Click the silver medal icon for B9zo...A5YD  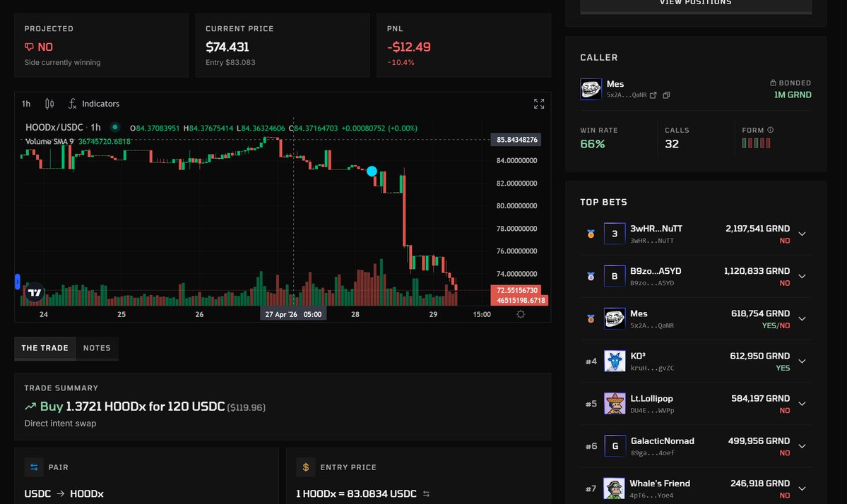click(591, 276)
